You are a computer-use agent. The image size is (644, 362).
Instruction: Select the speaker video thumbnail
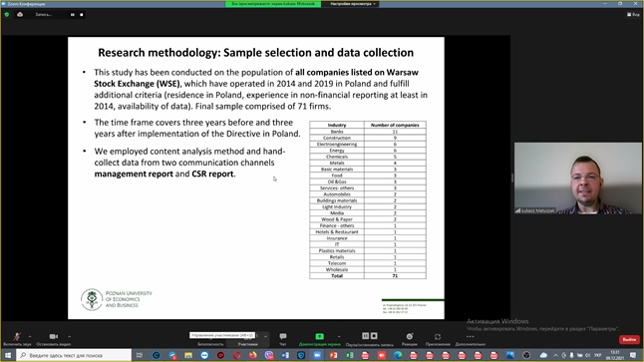[578, 178]
